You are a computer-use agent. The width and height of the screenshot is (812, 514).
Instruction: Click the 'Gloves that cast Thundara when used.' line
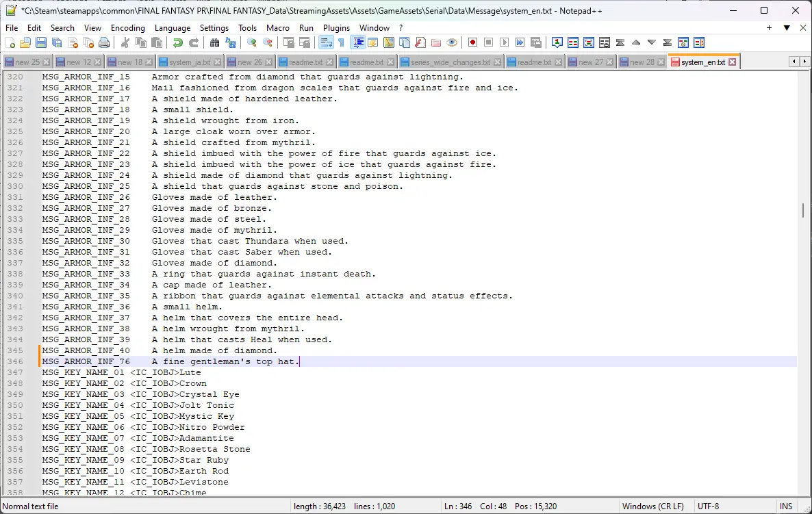[x=250, y=241]
